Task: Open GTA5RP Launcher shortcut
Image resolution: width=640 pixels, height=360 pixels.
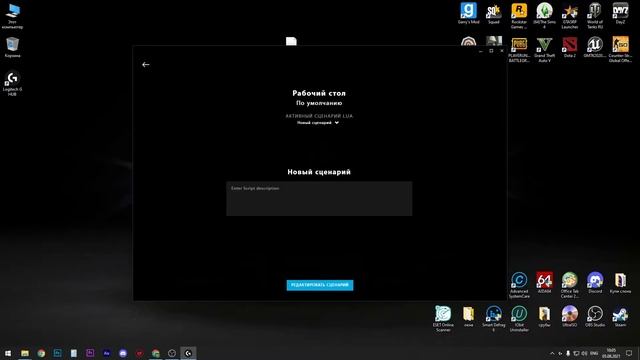Action: [x=569, y=16]
